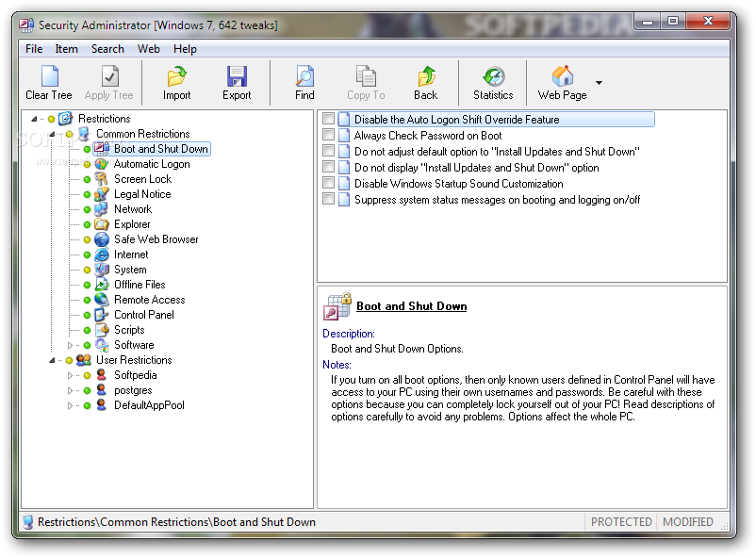Select the DefaultAppPool label in tree

[149, 405]
